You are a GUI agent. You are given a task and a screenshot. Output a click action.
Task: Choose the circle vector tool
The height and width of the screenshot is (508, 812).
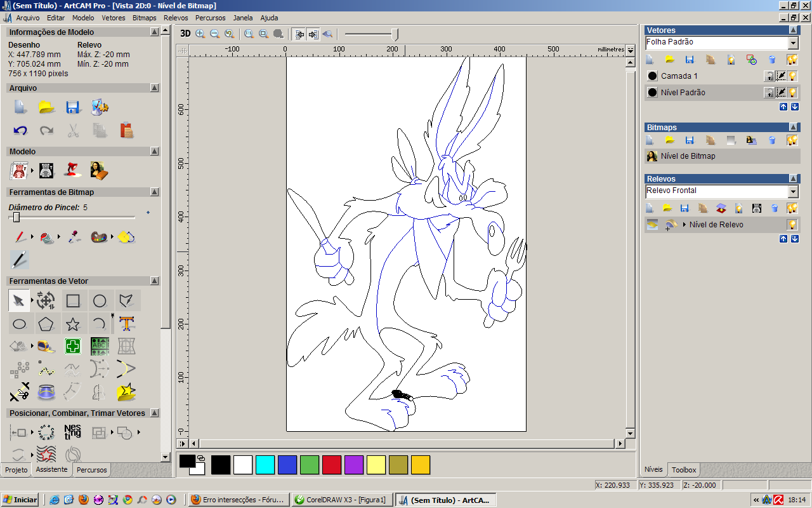click(x=100, y=300)
